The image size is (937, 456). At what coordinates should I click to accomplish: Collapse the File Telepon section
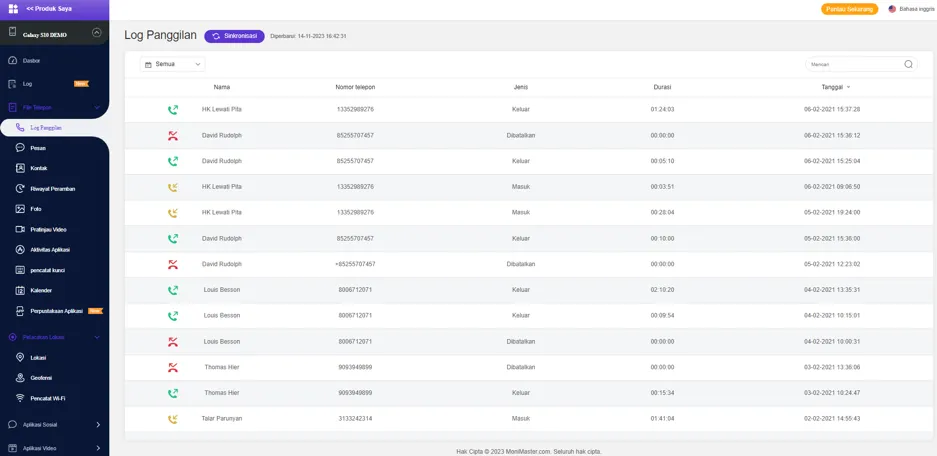pos(97,107)
